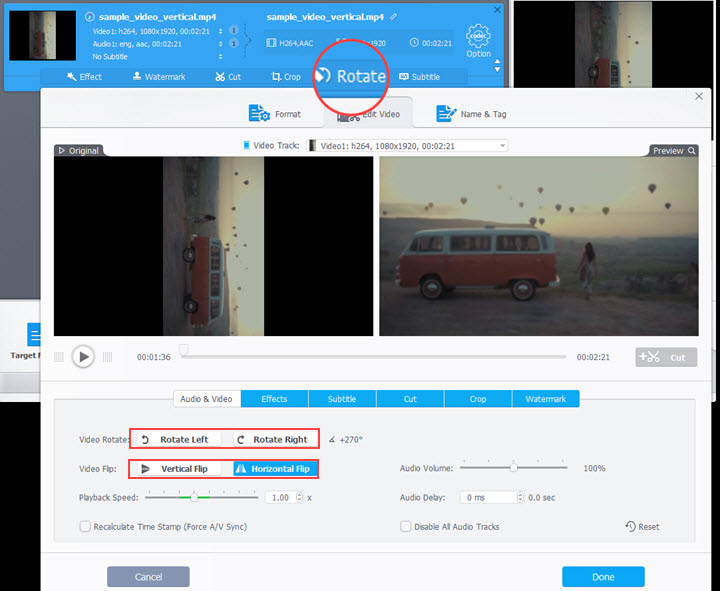Select the blue Crop sub-tab
This screenshot has width=720, height=591.
[x=478, y=399]
